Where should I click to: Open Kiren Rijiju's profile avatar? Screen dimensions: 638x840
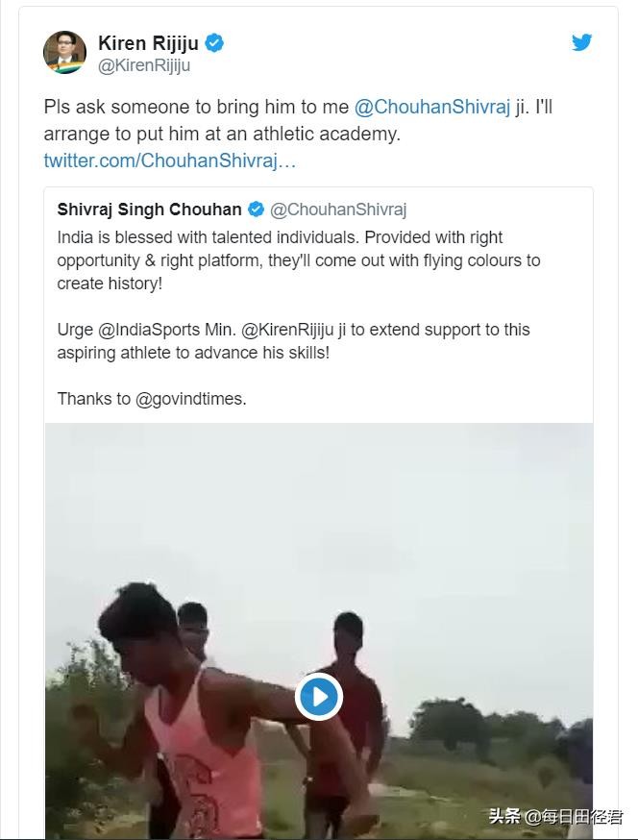tap(64, 52)
